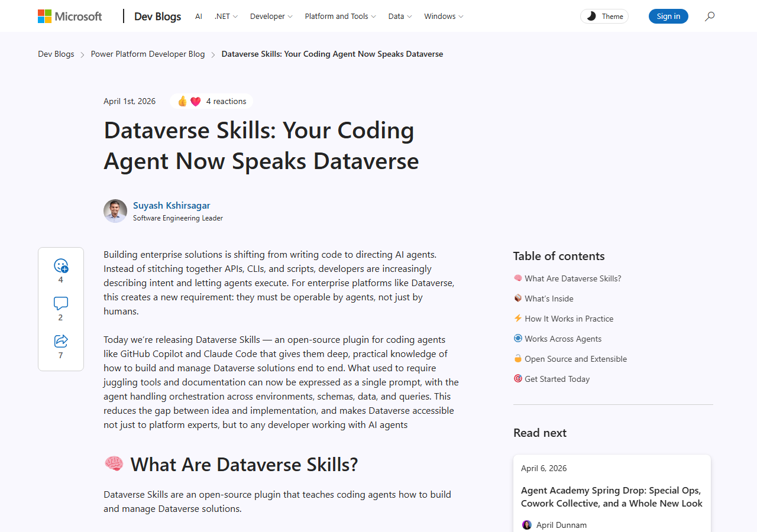757x532 pixels.
Task: Jump to What's Inside section
Action: 549,299
